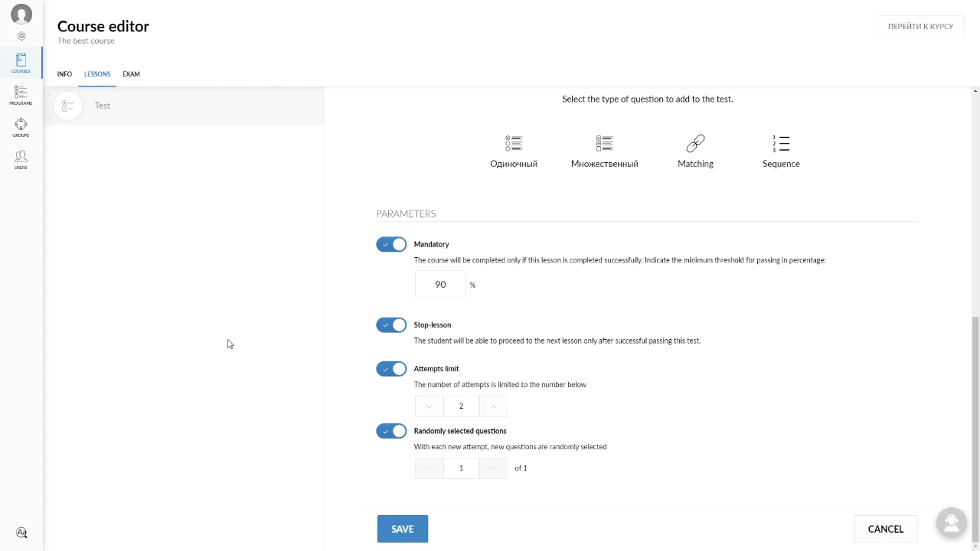Add an Одиночный single-choice question

click(514, 151)
